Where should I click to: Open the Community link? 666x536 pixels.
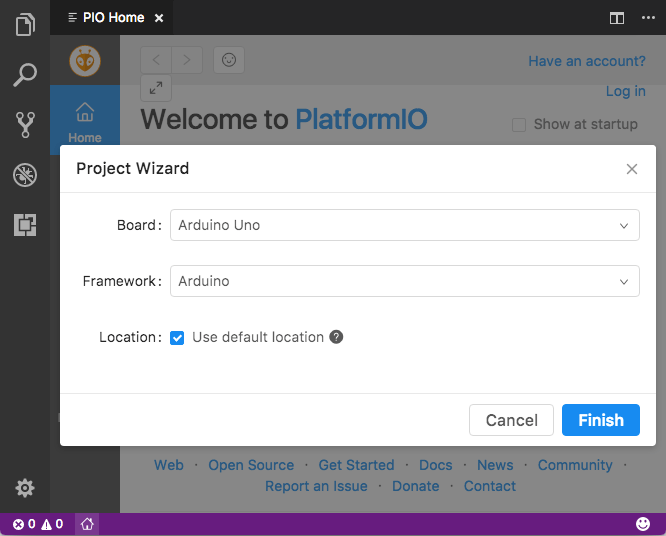click(575, 465)
